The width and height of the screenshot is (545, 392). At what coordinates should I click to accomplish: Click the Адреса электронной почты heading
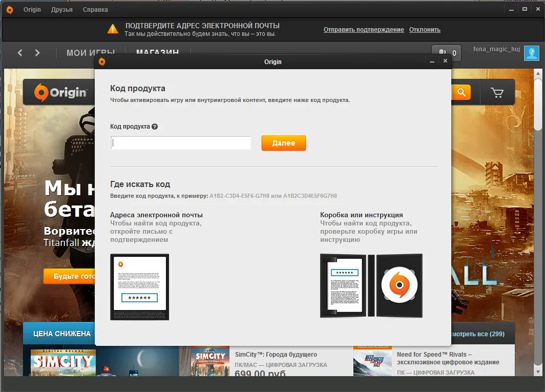pos(156,215)
